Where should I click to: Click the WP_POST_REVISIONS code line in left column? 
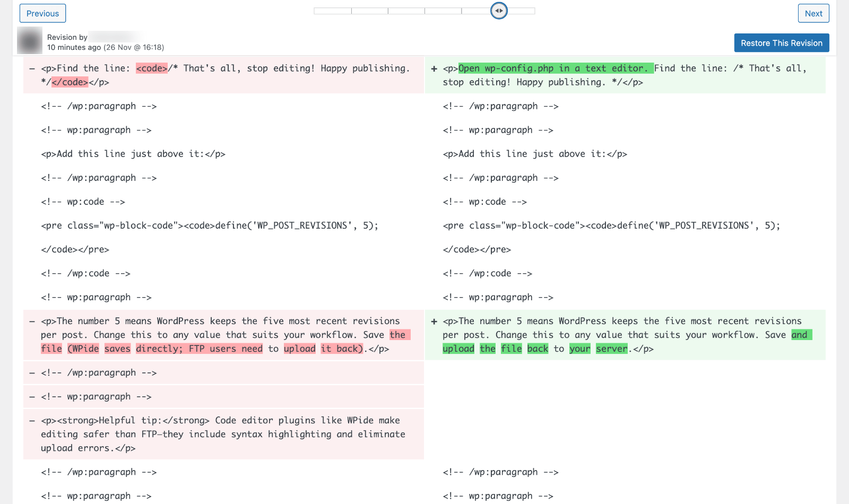(x=210, y=225)
